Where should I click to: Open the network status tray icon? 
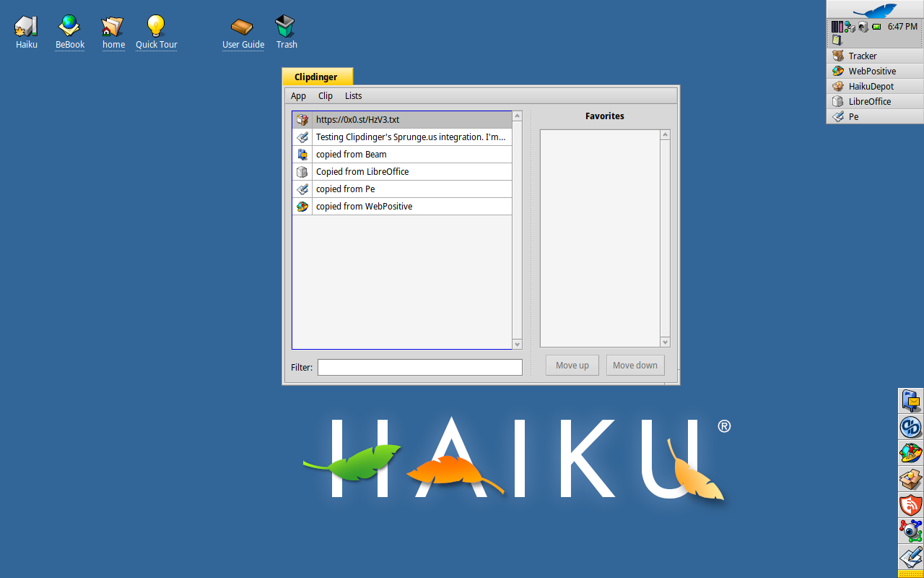pyautogui.click(x=850, y=27)
